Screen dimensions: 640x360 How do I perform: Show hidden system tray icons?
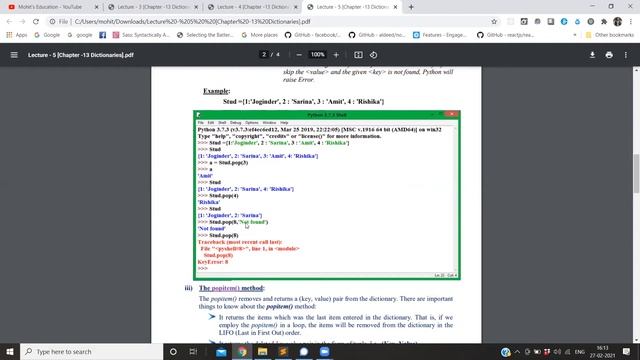point(517,351)
